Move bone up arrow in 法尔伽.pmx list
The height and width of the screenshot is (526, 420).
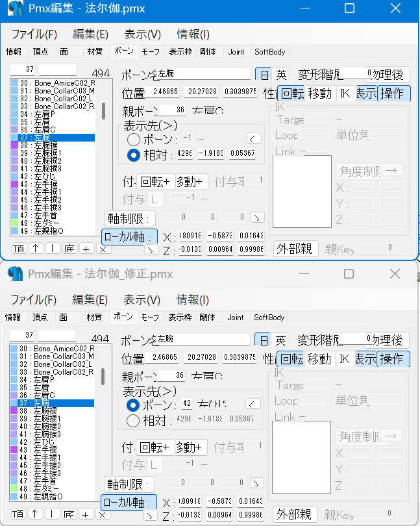[36, 249]
